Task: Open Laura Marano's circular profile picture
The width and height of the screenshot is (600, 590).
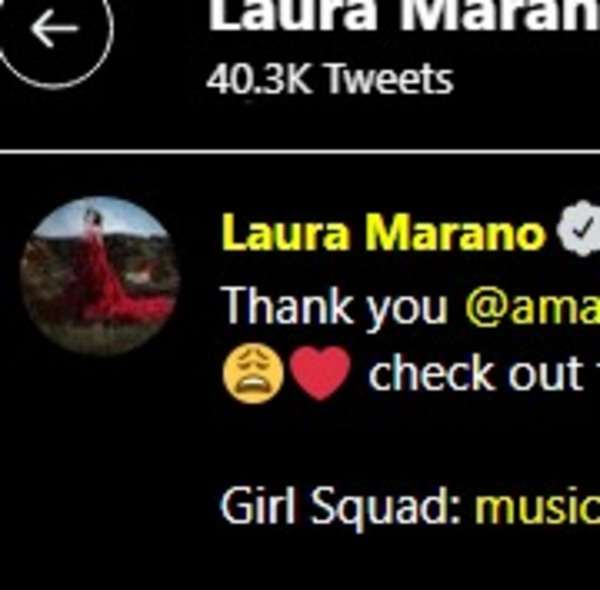Action: (x=100, y=276)
